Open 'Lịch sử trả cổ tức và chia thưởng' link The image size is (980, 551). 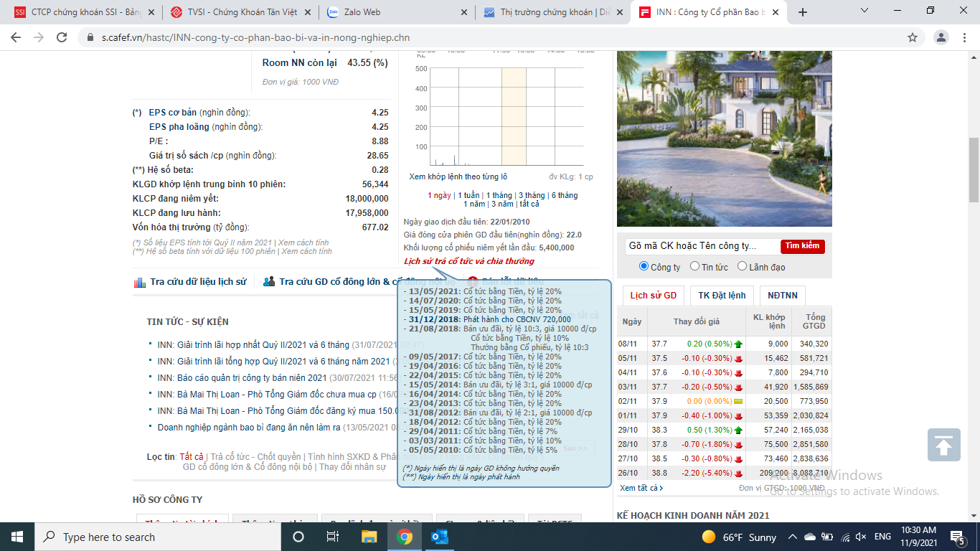pyautogui.click(x=468, y=261)
